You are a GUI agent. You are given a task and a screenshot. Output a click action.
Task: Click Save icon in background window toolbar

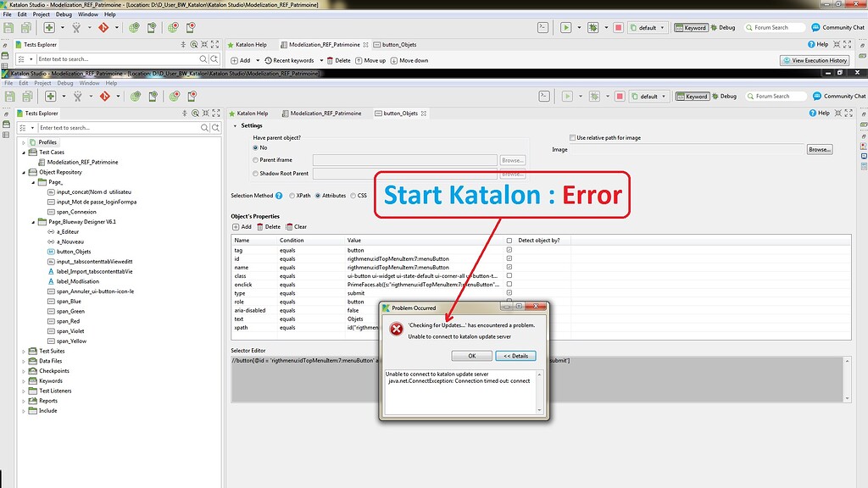point(8,28)
